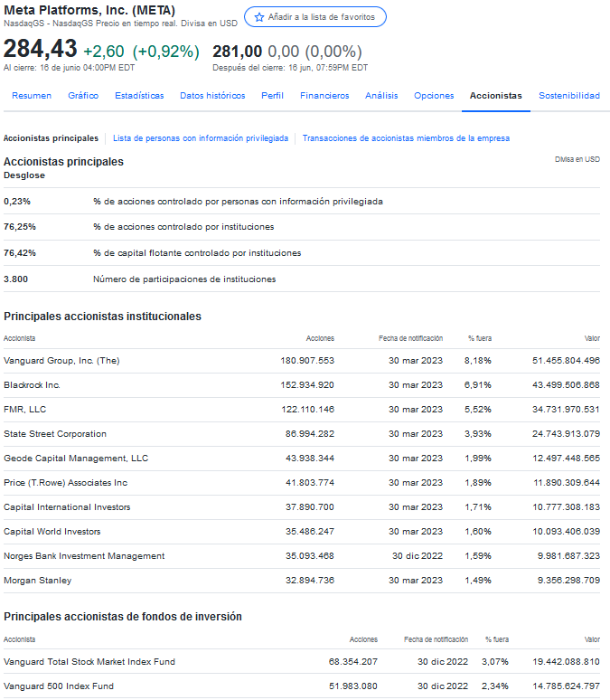Click Norges Bank date 30 dic 2022
610x700 pixels.
click(418, 556)
